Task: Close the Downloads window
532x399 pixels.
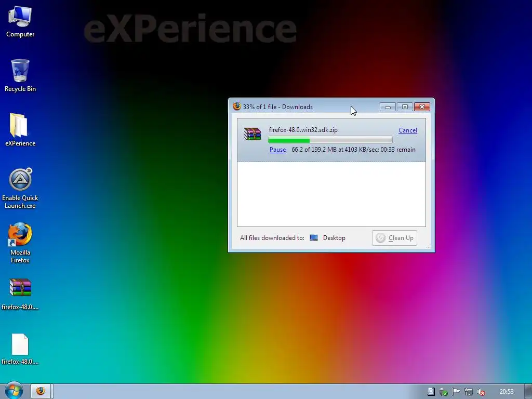Action: (422, 107)
